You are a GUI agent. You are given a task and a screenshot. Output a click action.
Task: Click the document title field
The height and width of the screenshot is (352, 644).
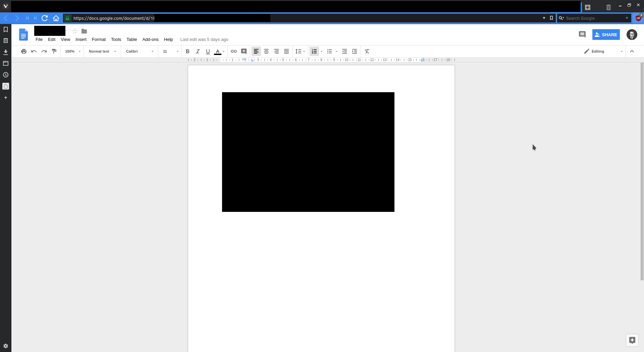click(50, 31)
